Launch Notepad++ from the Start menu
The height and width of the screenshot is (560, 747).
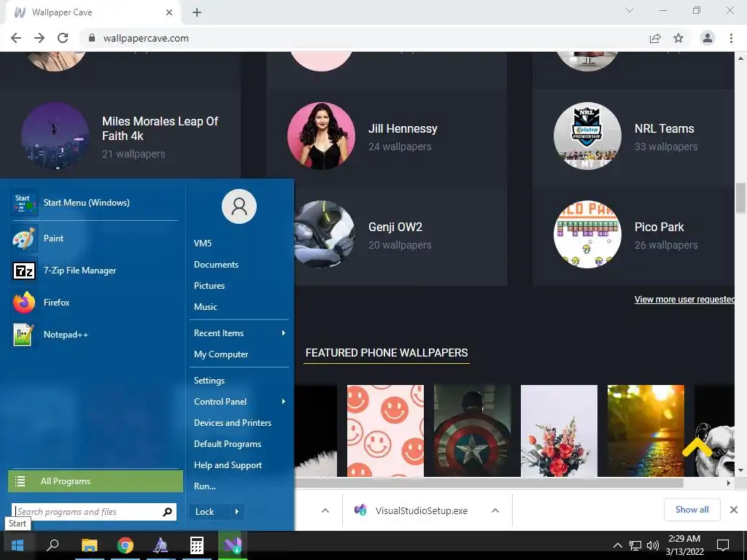point(94,334)
